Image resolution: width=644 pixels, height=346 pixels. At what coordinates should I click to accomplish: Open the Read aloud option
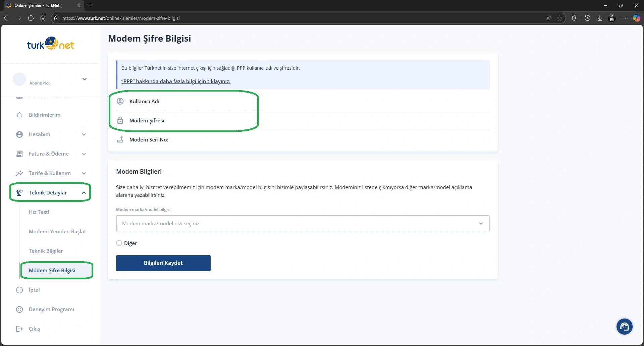(549, 18)
